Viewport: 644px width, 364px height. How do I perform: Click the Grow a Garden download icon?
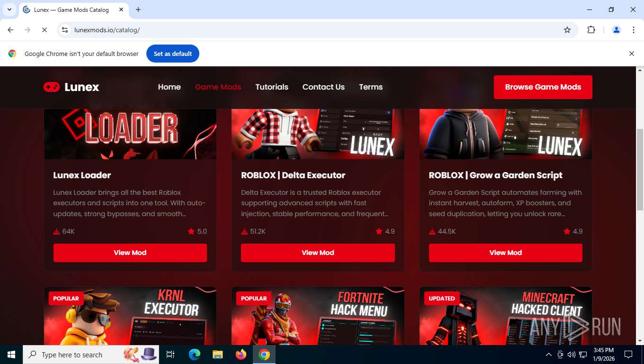(x=432, y=231)
